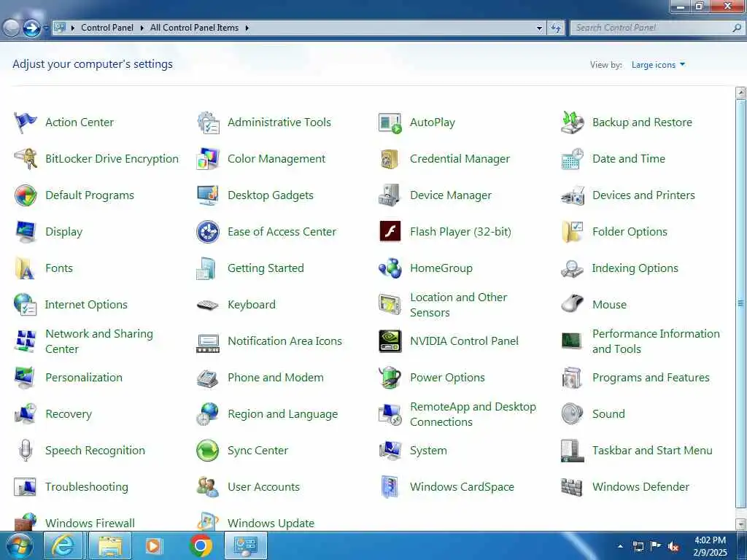Open the Notification Area Icons link

[x=285, y=341]
